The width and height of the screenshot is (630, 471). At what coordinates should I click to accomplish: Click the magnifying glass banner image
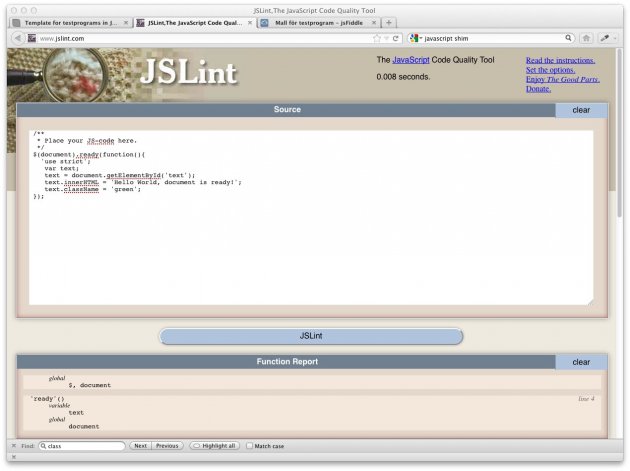tap(74, 75)
